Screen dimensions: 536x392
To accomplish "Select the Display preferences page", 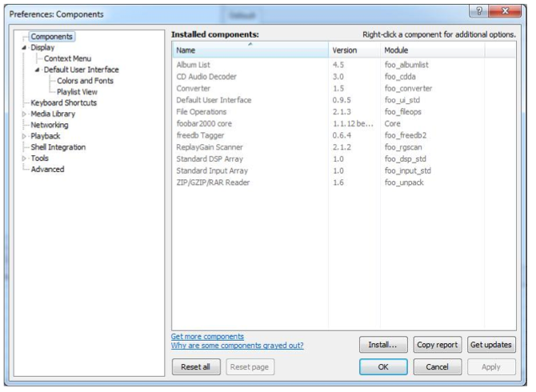I will (x=42, y=47).
